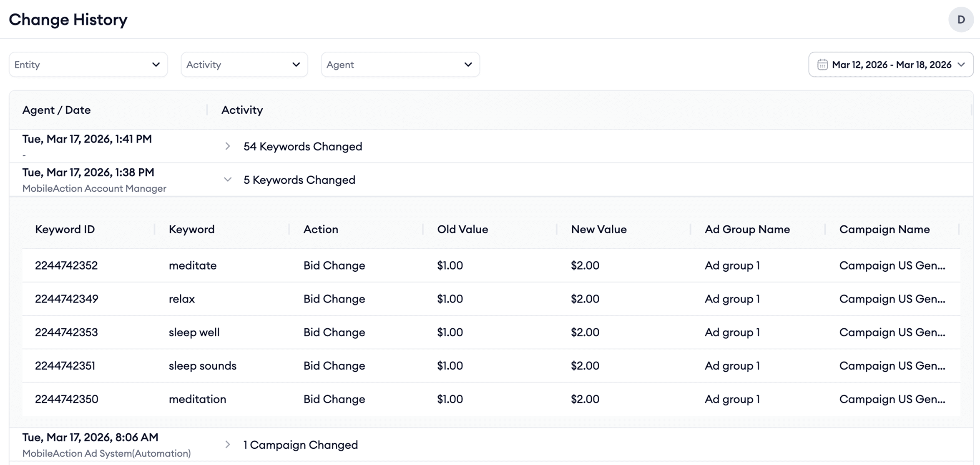Viewport: 980px width, 465px height.
Task: Collapse the 5 Keywords Changed row
Action: click(227, 180)
